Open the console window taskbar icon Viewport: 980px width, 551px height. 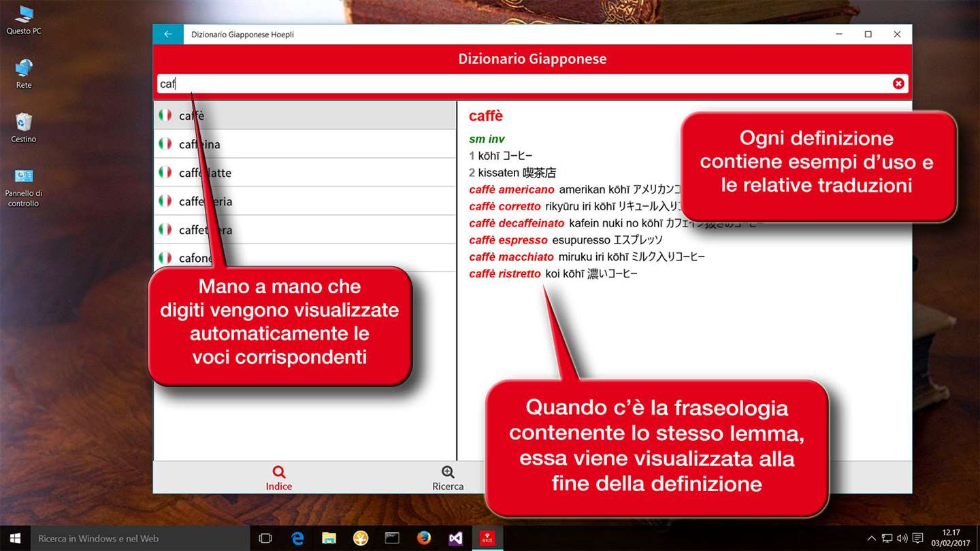(392, 538)
